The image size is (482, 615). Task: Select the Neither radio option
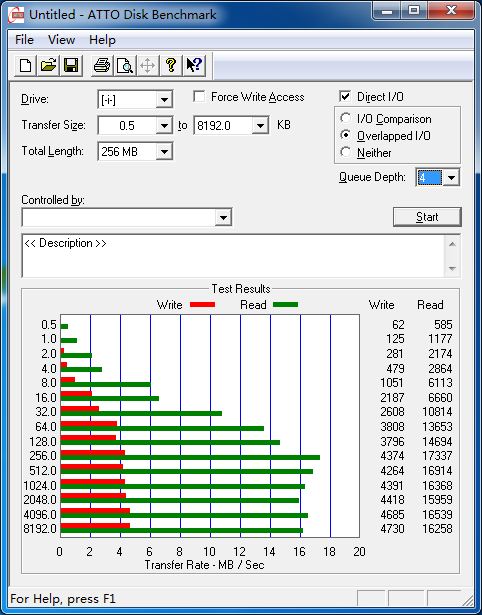(x=346, y=152)
